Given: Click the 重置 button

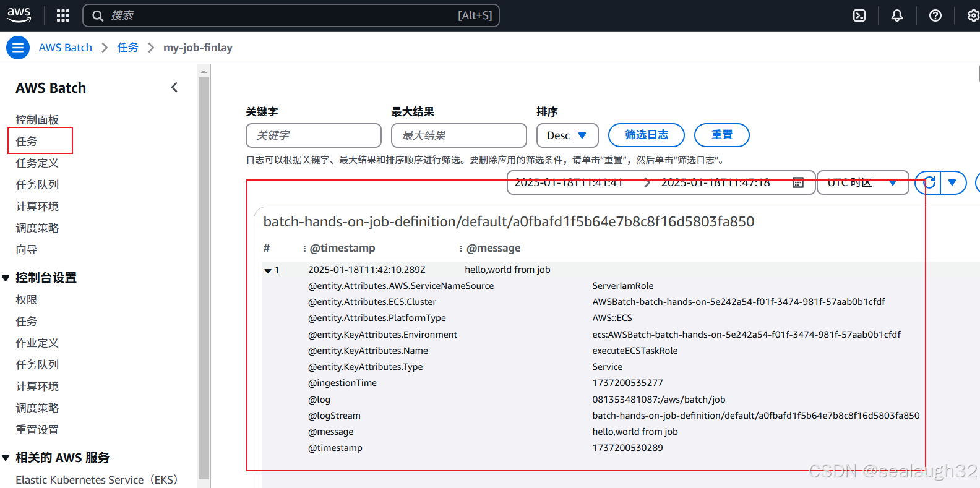Looking at the screenshot, I should (722, 135).
